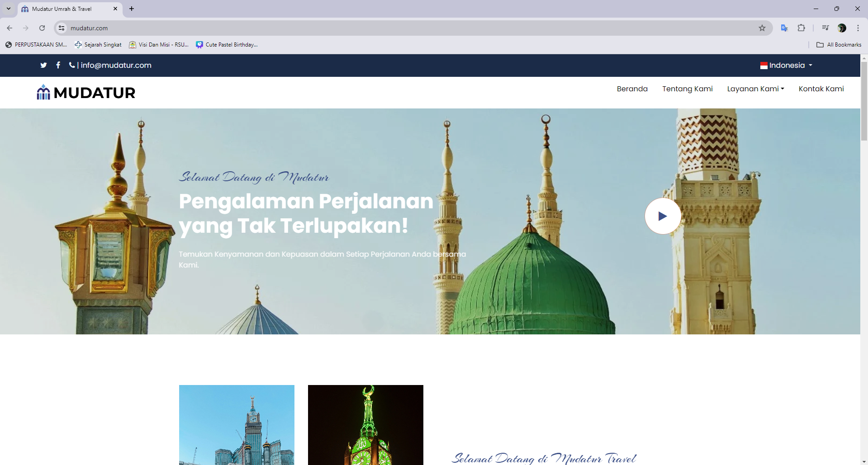868x465 pixels.
Task: Click the green clock tower thumbnail
Action: tap(365, 425)
